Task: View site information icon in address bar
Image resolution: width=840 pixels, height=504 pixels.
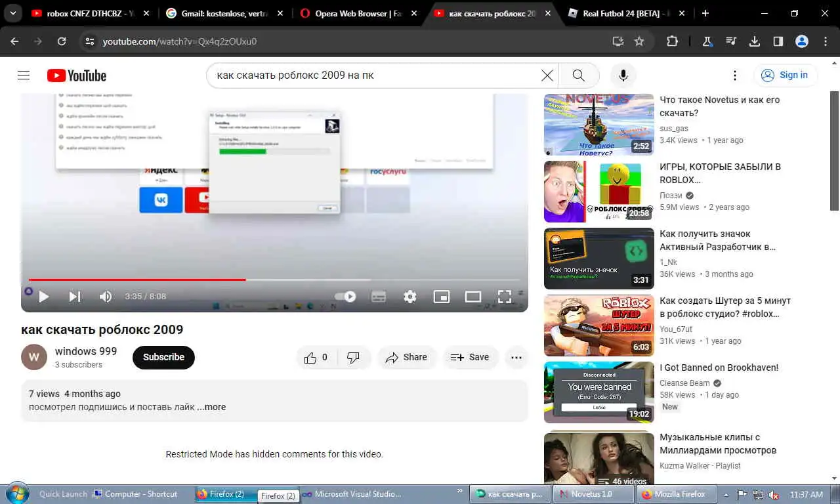Action: (90, 41)
